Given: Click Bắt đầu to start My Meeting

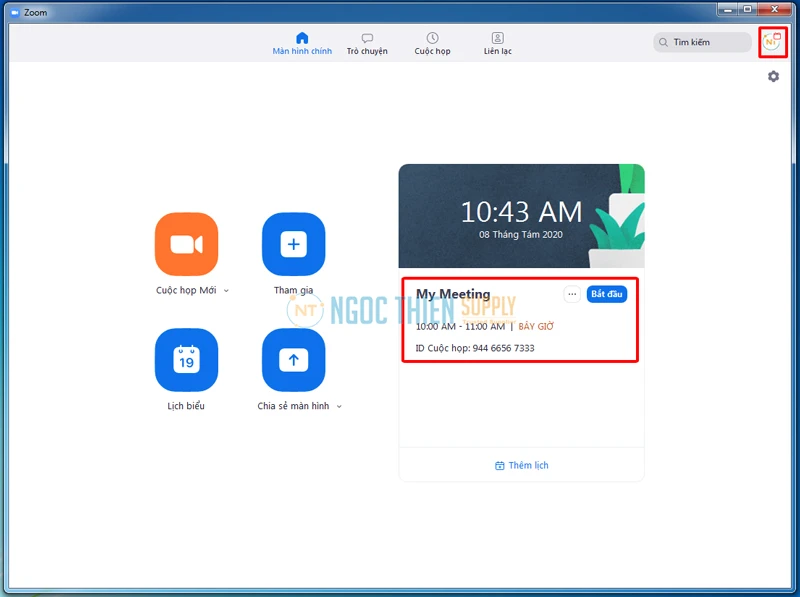Looking at the screenshot, I should pos(607,294).
